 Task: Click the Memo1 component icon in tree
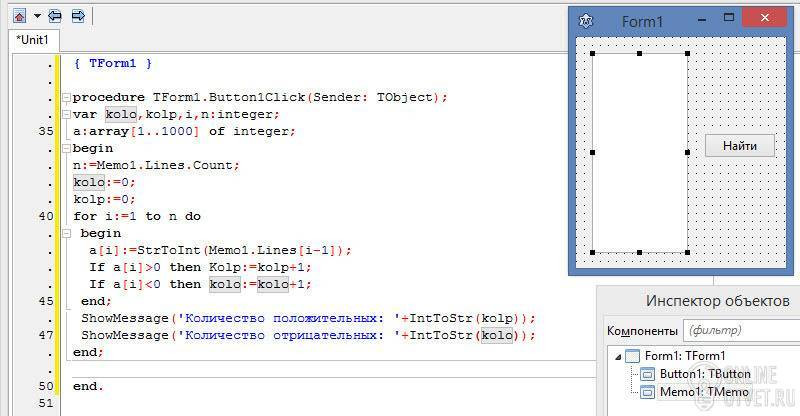click(647, 392)
